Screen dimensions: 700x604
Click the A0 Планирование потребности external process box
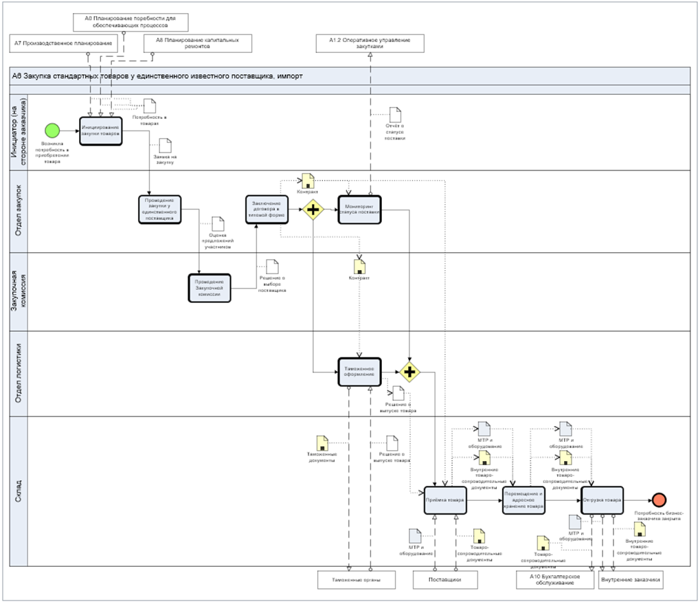pyautogui.click(x=131, y=22)
